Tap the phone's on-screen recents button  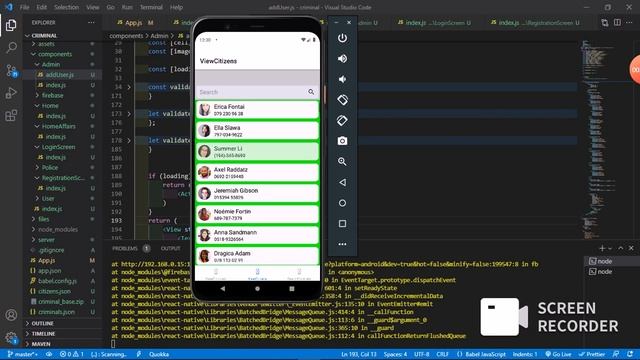[292, 289]
